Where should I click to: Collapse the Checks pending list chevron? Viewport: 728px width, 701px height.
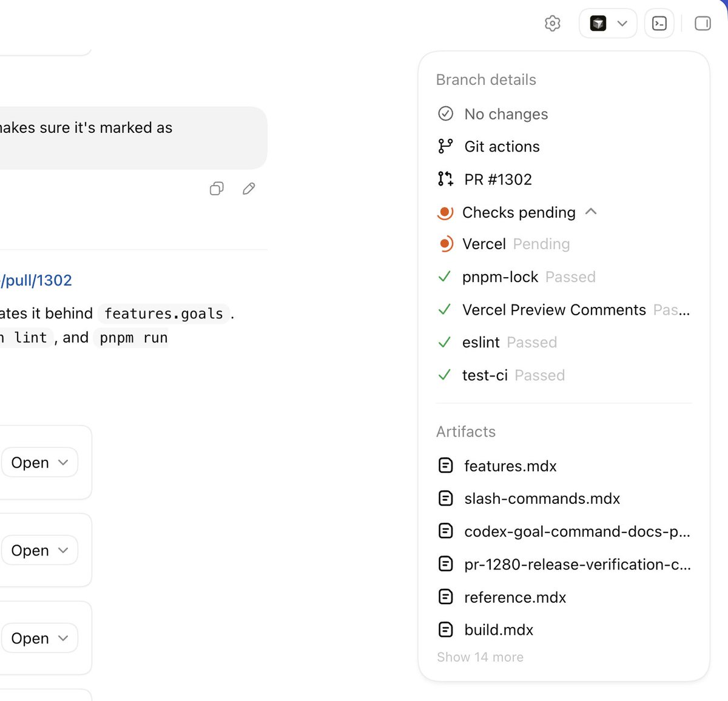[x=591, y=212]
